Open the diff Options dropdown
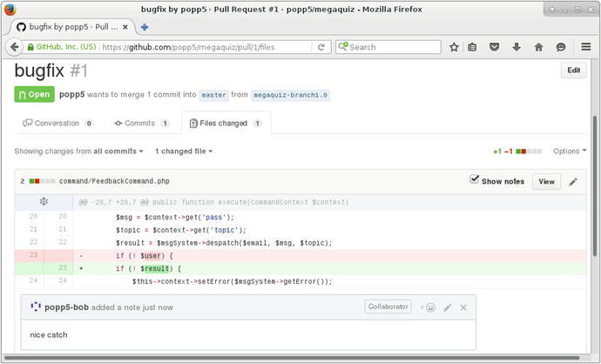 point(570,151)
